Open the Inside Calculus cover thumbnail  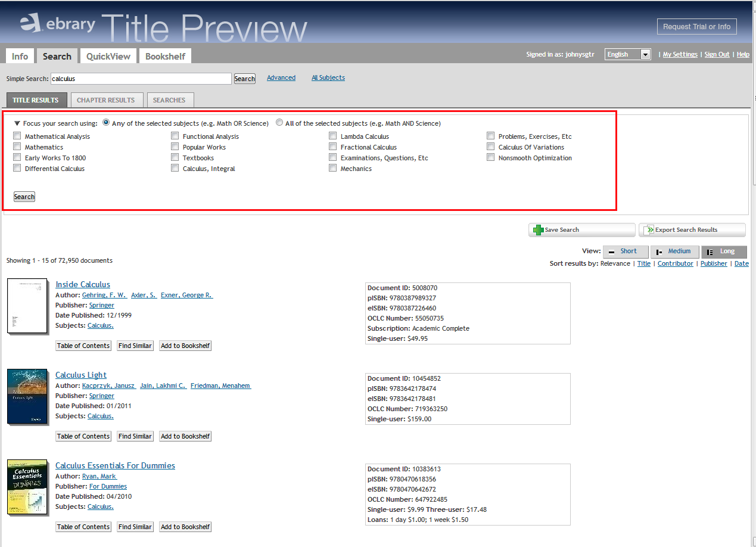click(x=27, y=306)
